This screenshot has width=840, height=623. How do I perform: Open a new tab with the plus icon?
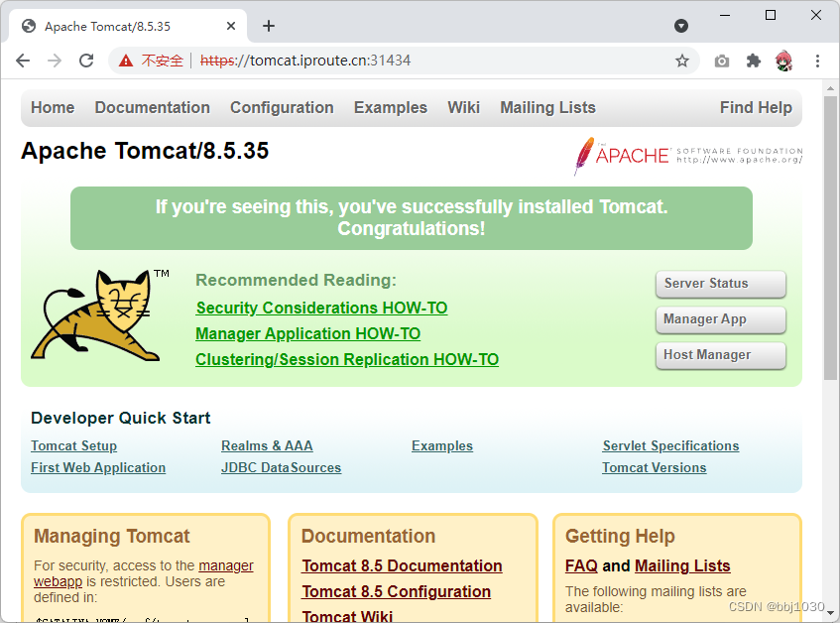tap(269, 26)
